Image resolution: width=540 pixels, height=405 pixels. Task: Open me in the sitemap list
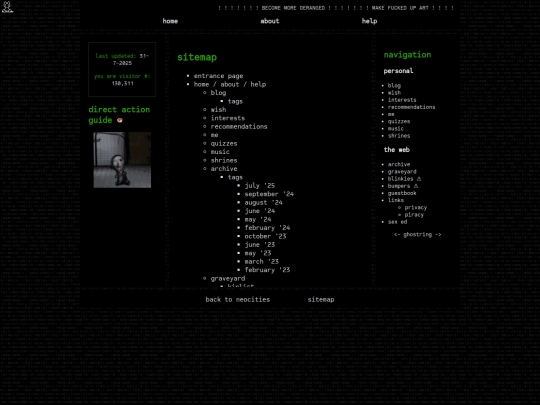point(215,135)
